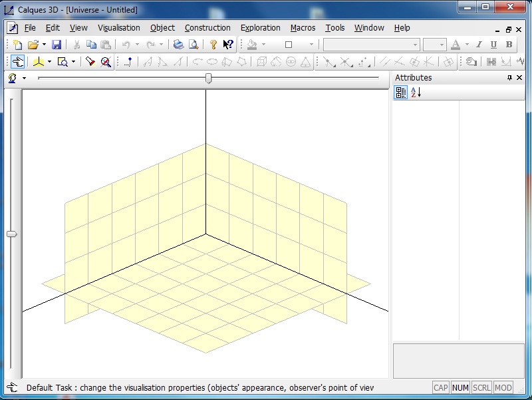The width and height of the screenshot is (532, 400).
Task: Click the horizontal rotation slider thumb
Action: coord(209,79)
